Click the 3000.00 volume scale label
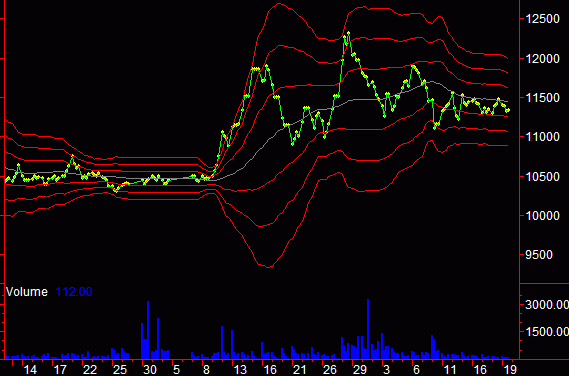569x376 pixels. point(547,305)
